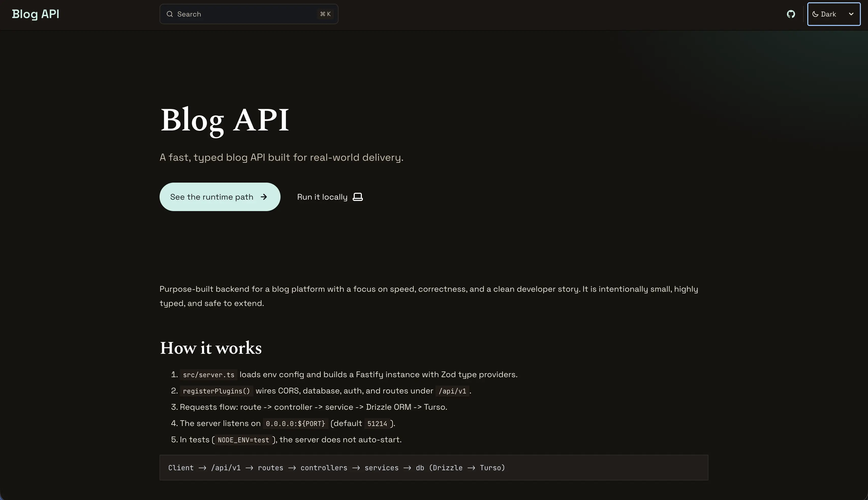Click inside the Search field
This screenshot has width=868, height=500.
[x=240, y=14]
